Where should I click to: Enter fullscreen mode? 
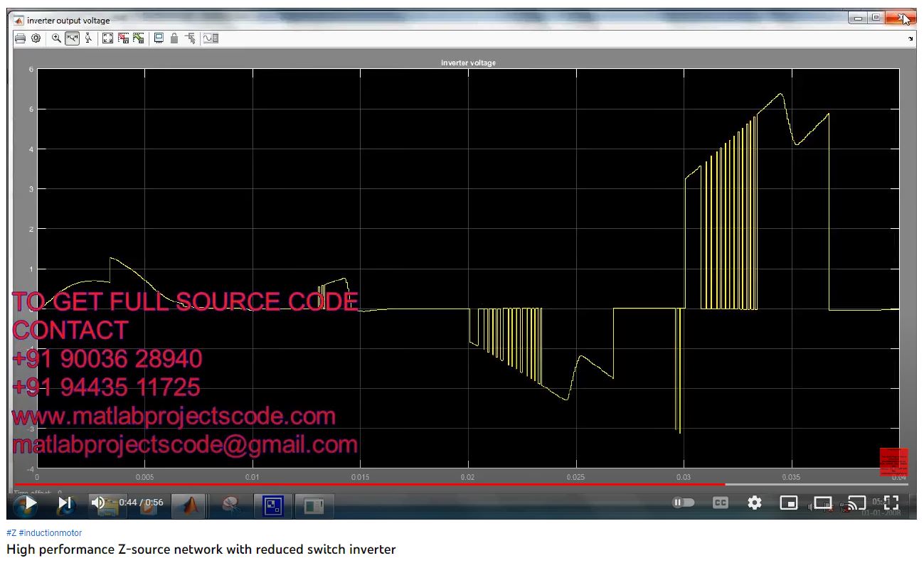(891, 503)
